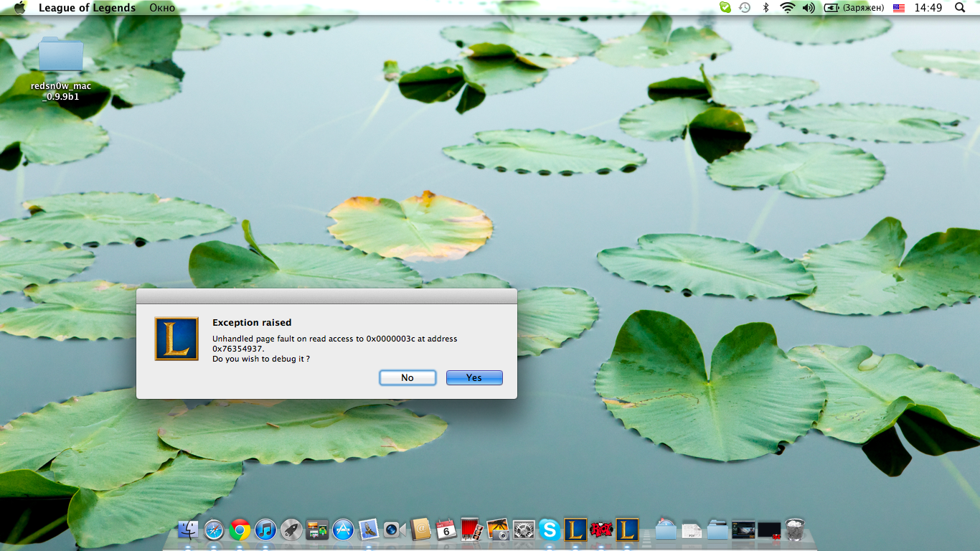The height and width of the screenshot is (551, 980).
Task: Open the Wi-Fi status menu
Action: click(788, 8)
